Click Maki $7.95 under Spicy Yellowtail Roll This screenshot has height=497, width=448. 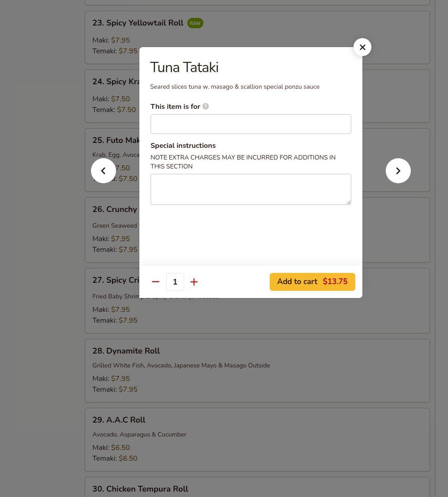tap(111, 40)
